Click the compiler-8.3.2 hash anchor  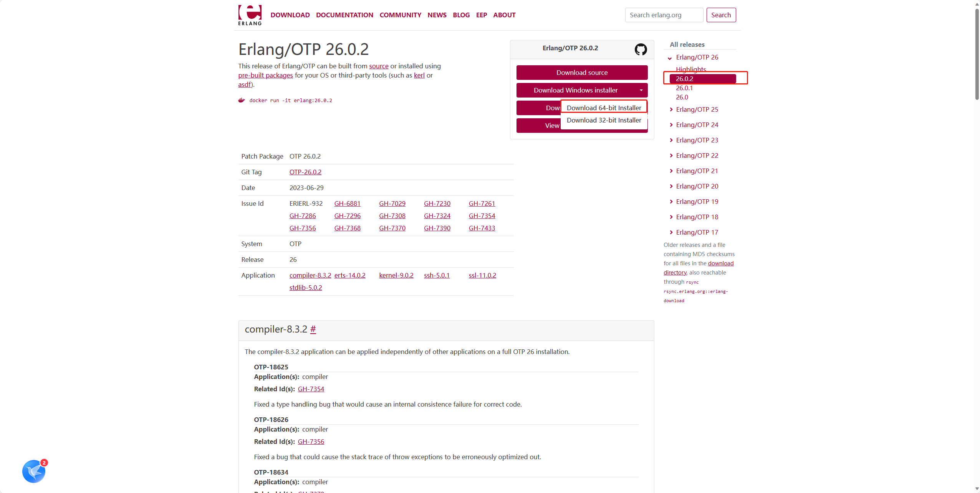tap(313, 329)
